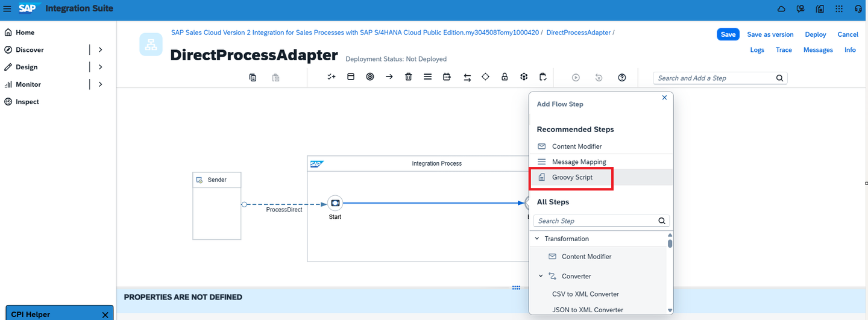Open the Call palette icon (two arrows)

click(x=467, y=77)
